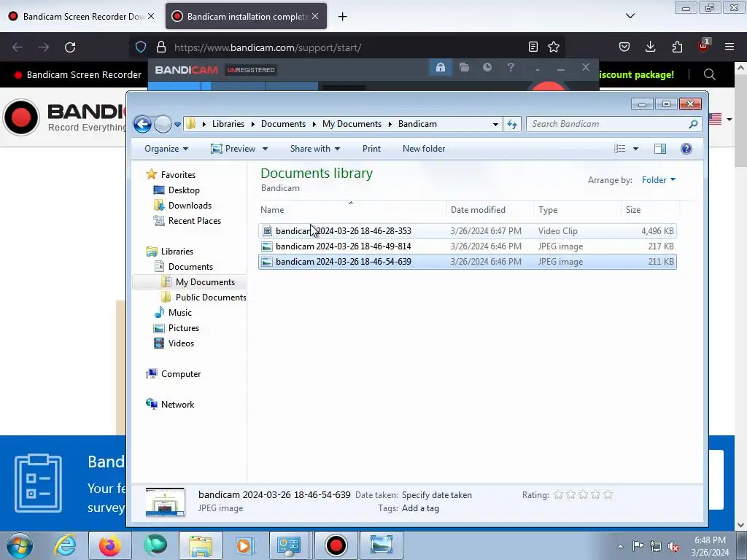Open the Arrange by Folder dropdown

pyautogui.click(x=659, y=180)
